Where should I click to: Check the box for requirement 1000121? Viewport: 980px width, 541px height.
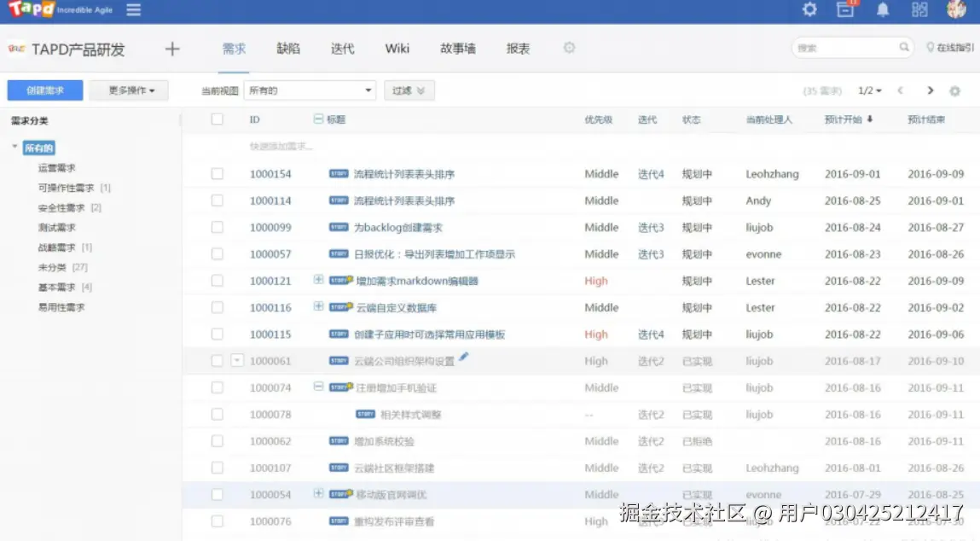[217, 280]
